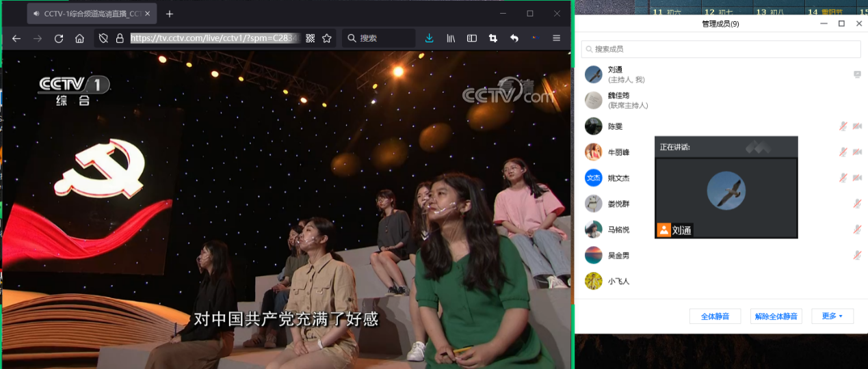868x369 pixels.
Task: Reload the CCTV-1 page
Action: pyautogui.click(x=59, y=38)
